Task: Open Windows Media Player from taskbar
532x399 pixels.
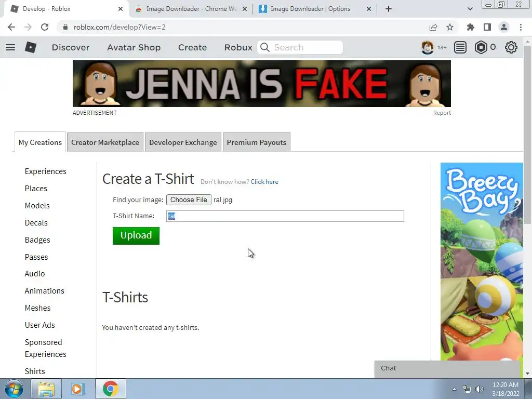Action: [x=77, y=389]
